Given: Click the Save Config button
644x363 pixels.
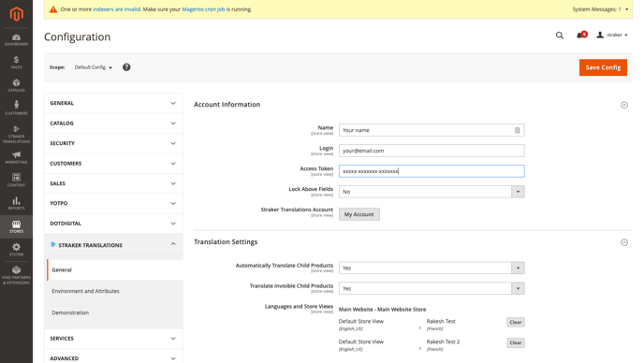Looking at the screenshot, I should (603, 67).
